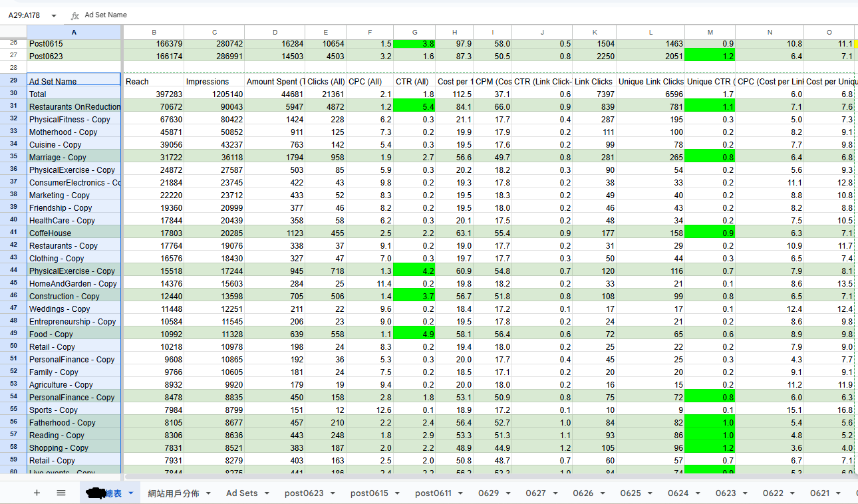
Task: Click green highlighted CTR cell 5.4
Action: click(x=414, y=107)
